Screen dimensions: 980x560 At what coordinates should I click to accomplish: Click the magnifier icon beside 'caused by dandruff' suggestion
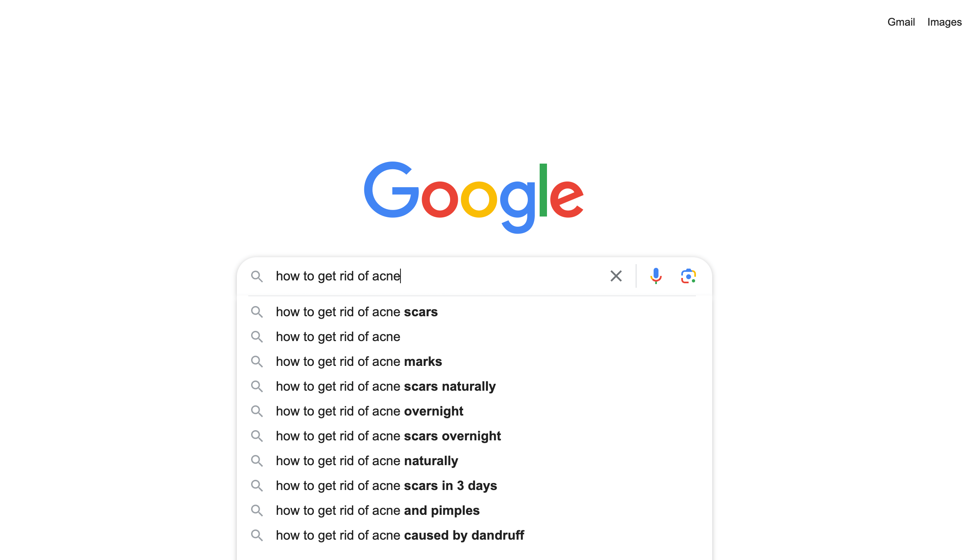257,536
